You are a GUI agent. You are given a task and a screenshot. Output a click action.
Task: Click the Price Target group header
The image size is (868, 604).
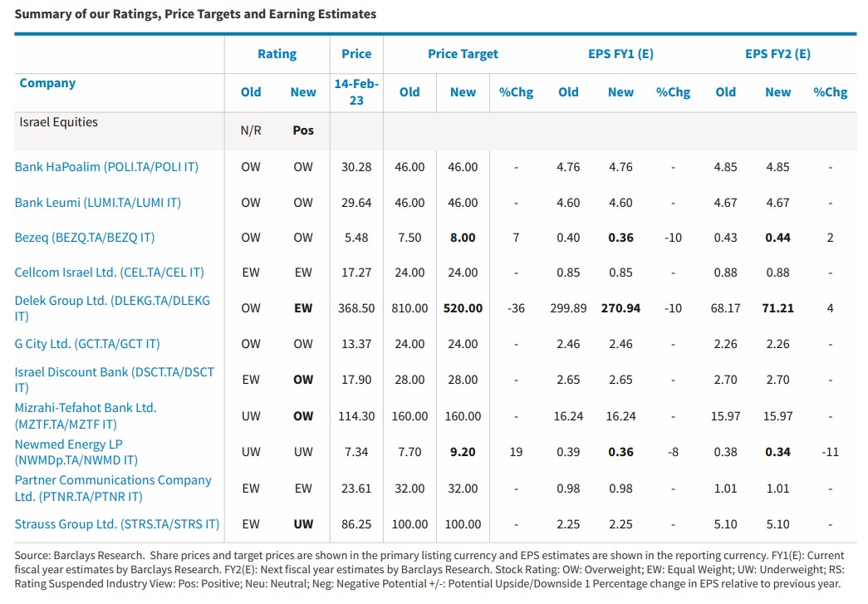[463, 54]
